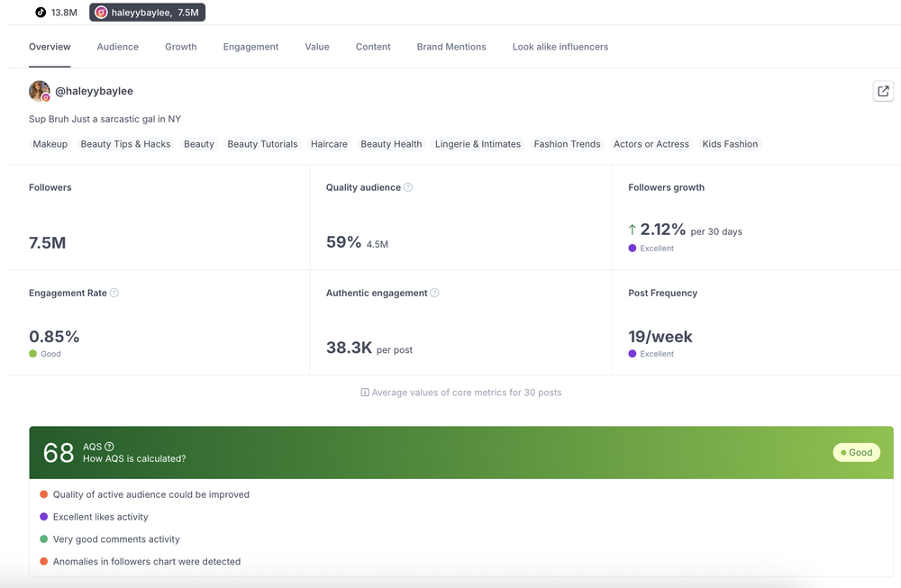The image size is (901, 588).
Task: Click Authentic engagement help icon
Action: point(434,293)
